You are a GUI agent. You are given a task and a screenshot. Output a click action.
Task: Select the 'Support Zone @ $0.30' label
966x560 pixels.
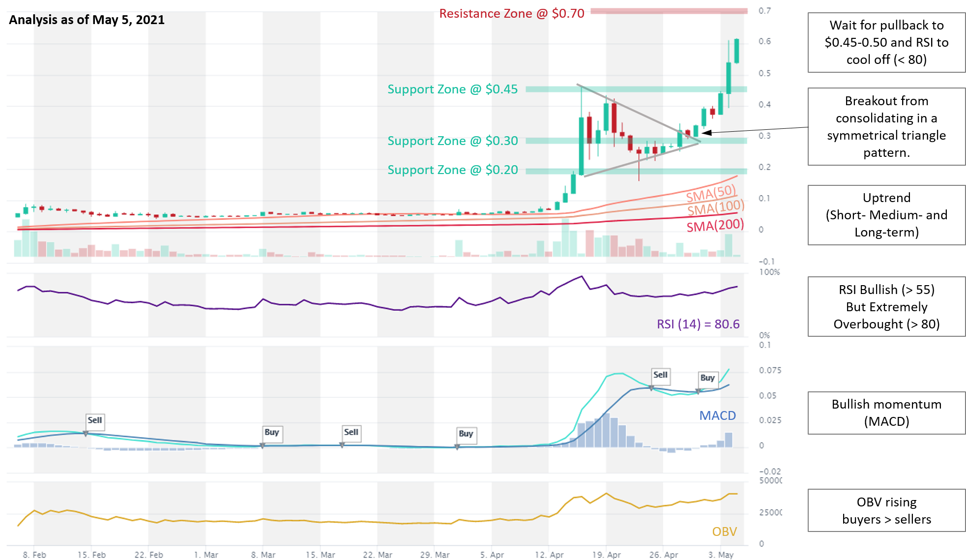pos(452,141)
